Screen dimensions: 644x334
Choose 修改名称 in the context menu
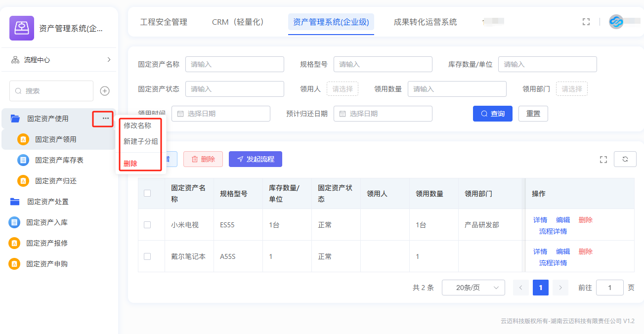click(x=137, y=126)
